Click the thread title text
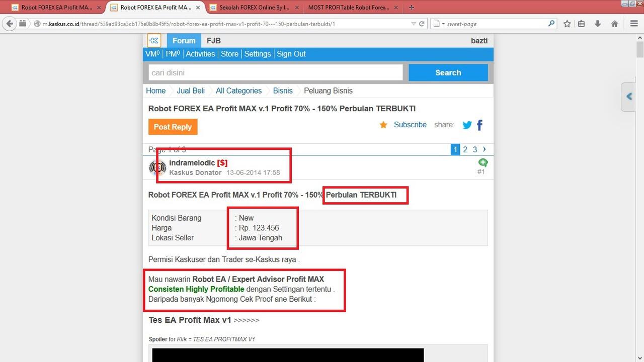Image resolution: width=644 pixels, height=362 pixels. click(x=282, y=109)
